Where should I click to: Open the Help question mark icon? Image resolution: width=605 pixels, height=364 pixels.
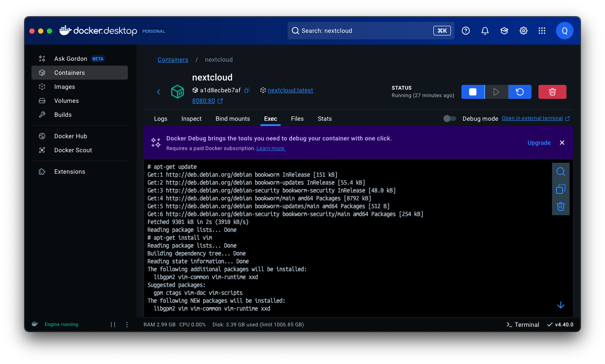click(466, 31)
